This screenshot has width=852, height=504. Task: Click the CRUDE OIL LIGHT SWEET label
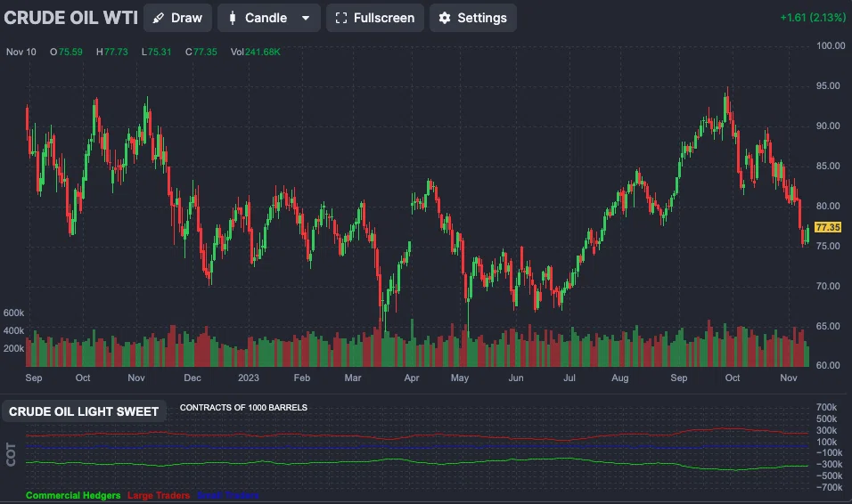pyautogui.click(x=84, y=411)
